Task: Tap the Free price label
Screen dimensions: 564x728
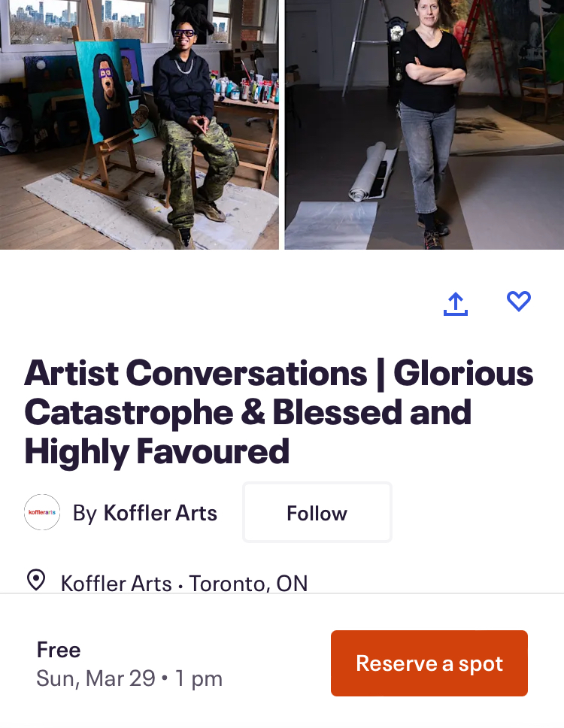Action: [59, 649]
